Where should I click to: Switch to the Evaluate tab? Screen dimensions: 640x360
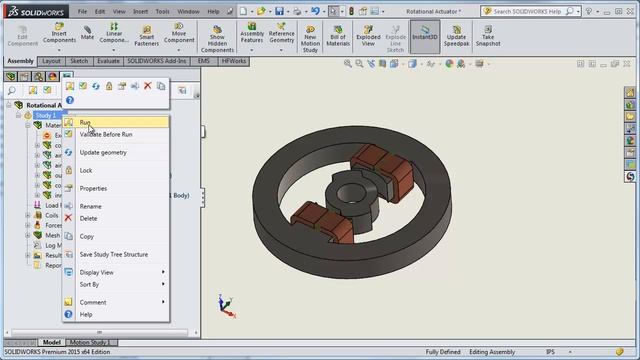tap(108, 61)
